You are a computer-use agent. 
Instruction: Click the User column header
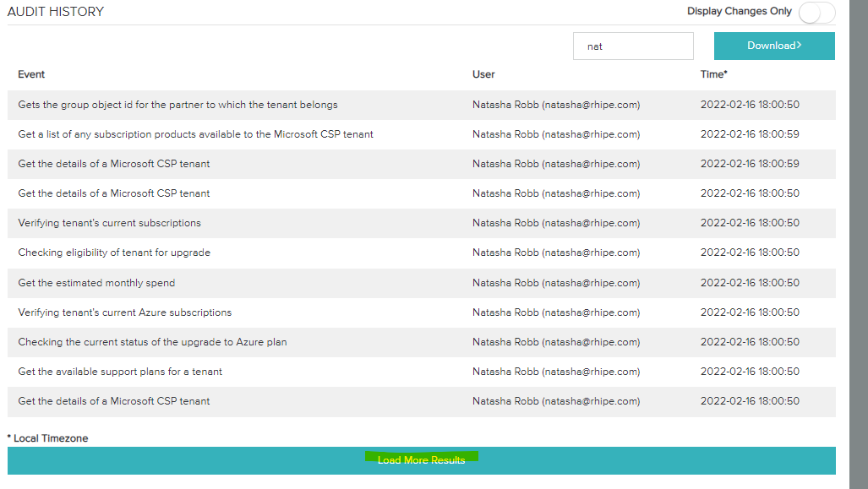(483, 74)
